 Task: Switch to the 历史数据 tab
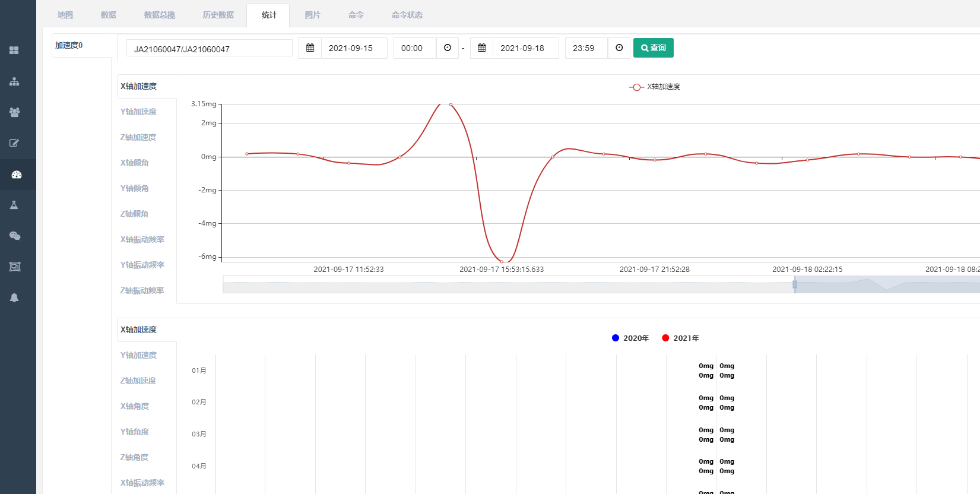click(218, 15)
